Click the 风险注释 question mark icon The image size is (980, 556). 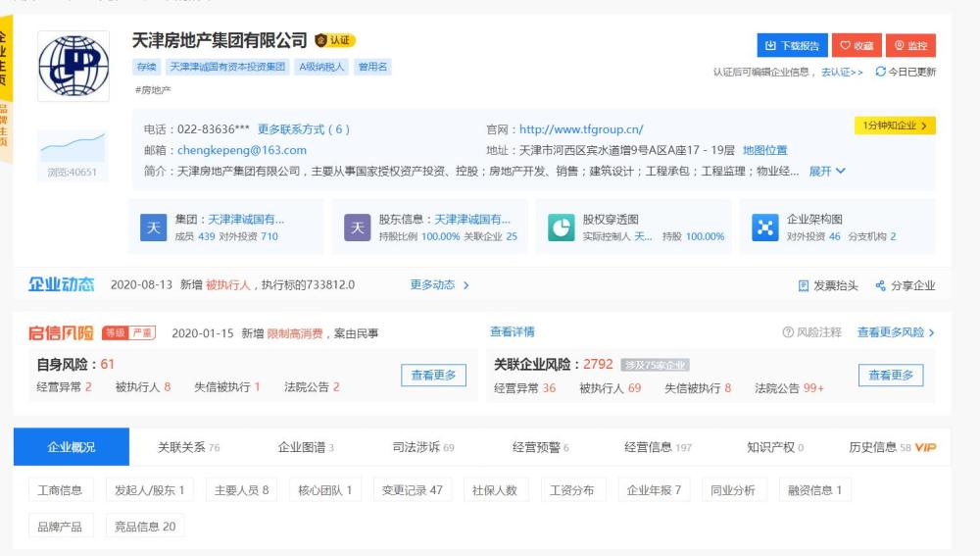(x=788, y=332)
